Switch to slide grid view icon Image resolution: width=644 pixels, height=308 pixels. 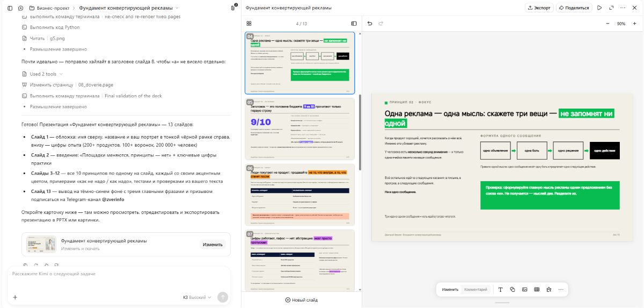tap(249, 24)
